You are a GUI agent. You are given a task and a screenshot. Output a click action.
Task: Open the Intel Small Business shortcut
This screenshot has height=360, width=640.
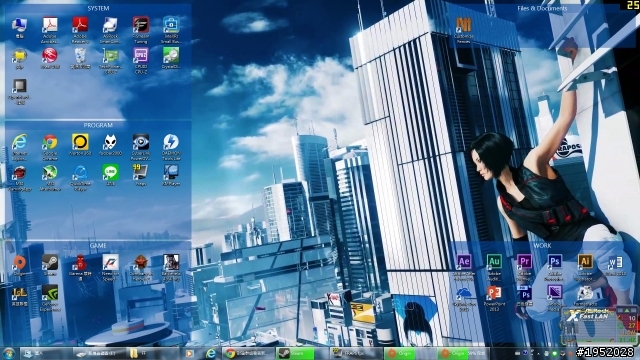click(171, 30)
